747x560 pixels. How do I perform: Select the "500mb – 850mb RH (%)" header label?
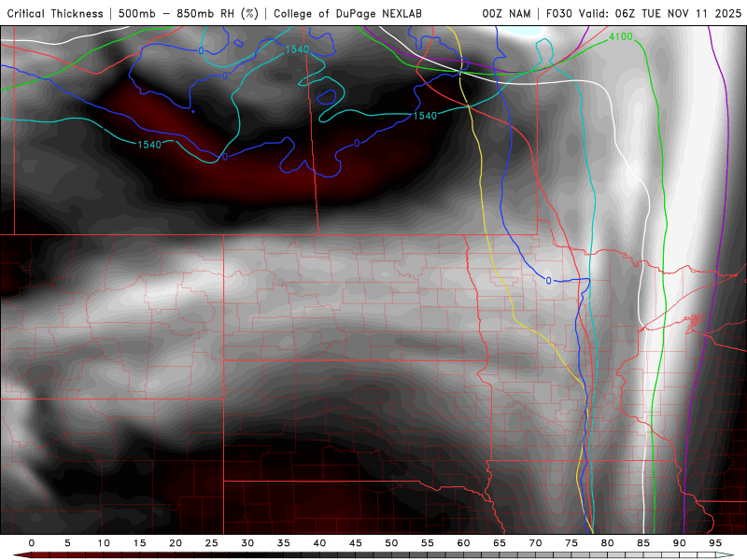click(189, 14)
